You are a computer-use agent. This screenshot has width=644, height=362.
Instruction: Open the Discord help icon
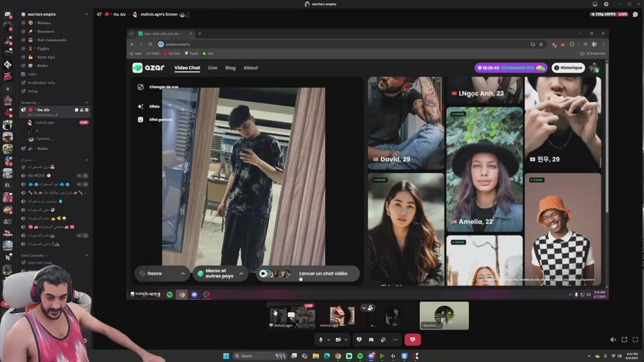pos(606,4)
